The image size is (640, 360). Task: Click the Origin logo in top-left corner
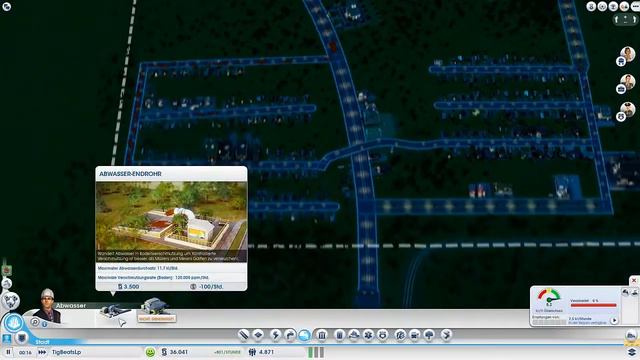(7, 6)
